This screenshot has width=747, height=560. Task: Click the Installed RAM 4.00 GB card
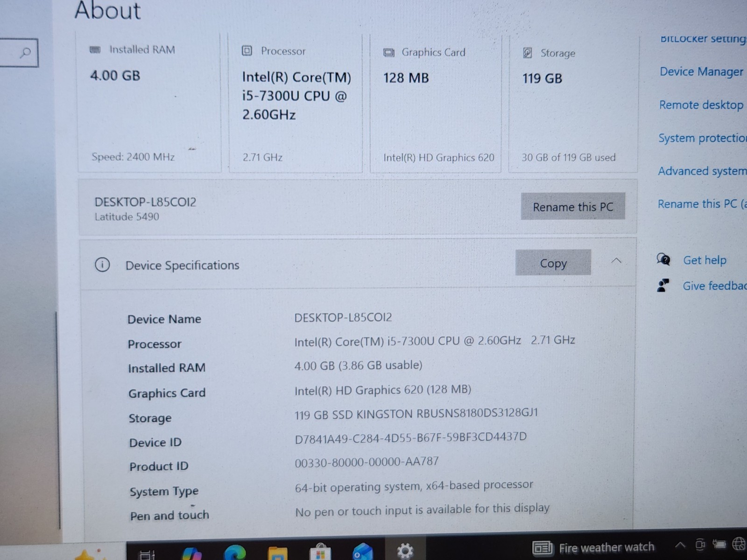tap(149, 103)
